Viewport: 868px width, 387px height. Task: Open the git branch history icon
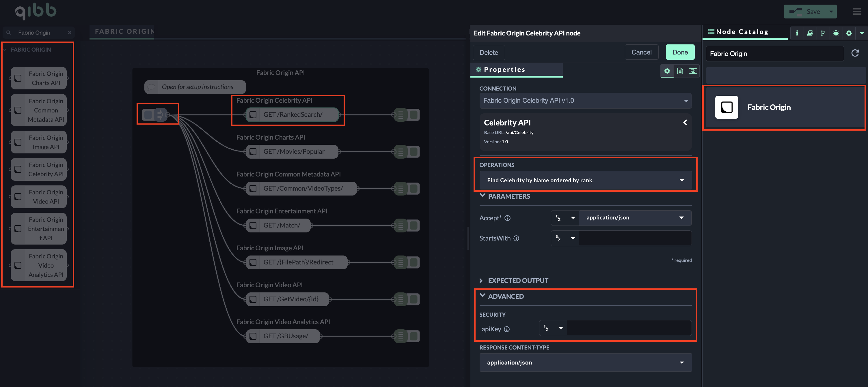point(823,33)
